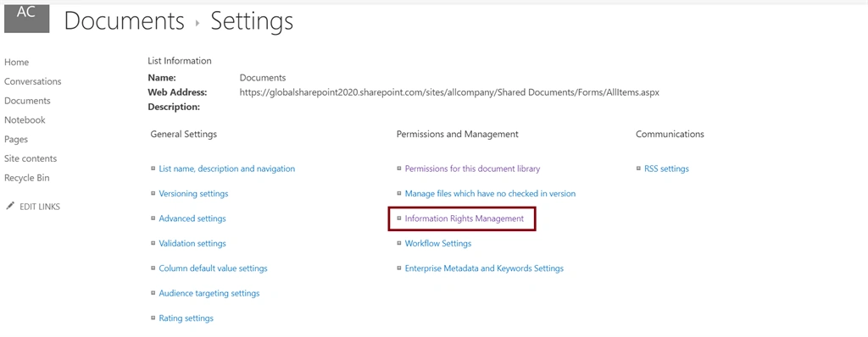Open Notebook in the left navigation
The height and width of the screenshot is (337, 868).
[x=25, y=120]
